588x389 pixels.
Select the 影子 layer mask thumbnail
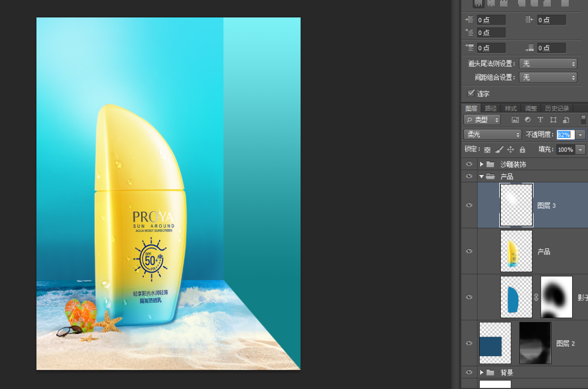(556, 297)
